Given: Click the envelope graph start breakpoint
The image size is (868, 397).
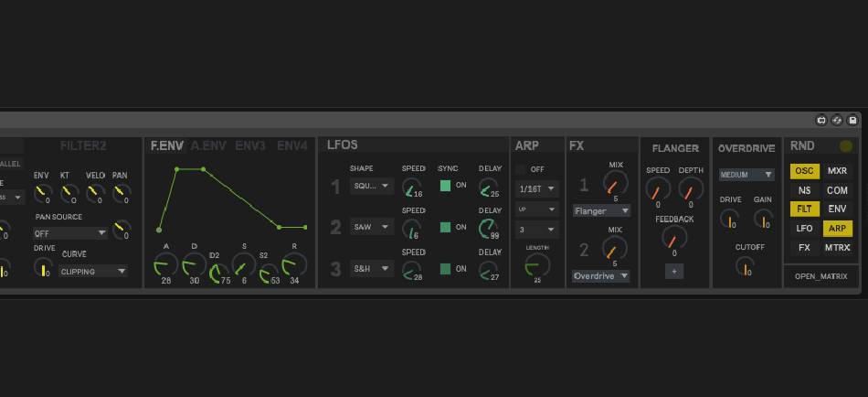Looking at the screenshot, I should coord(159,230).
